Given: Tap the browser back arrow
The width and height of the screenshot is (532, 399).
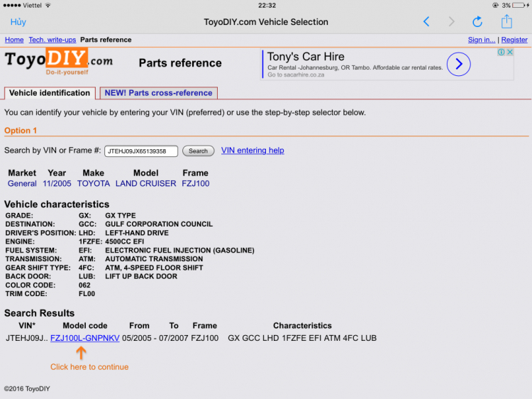Looking at the screenshot, I should pyautogui.click(x=426, y=22).
